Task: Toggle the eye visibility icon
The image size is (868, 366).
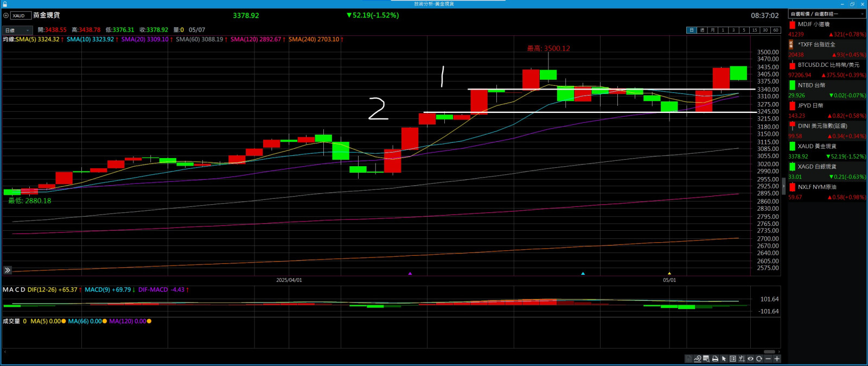Action: tap(750, 359)
